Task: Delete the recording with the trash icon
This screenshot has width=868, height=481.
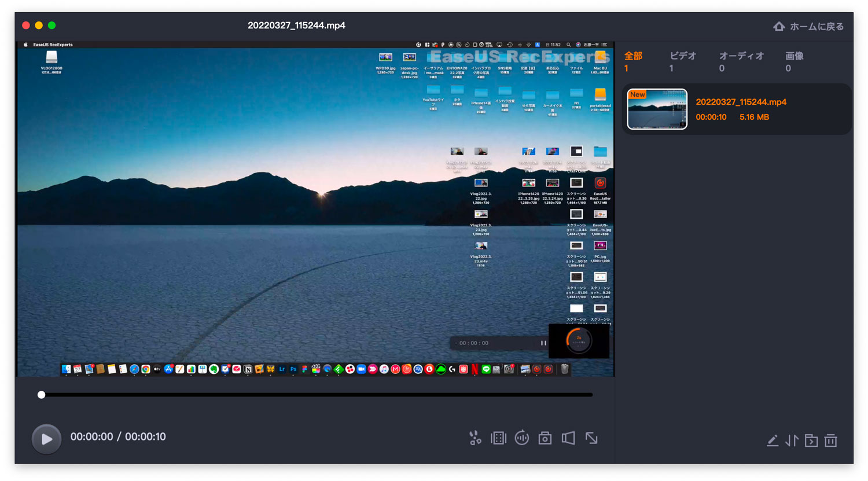Action: pos(831,441)
